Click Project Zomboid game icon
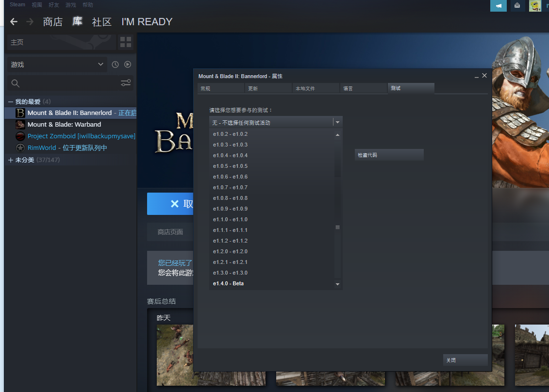Screen dimensions: 549x392 coord(20,136)
